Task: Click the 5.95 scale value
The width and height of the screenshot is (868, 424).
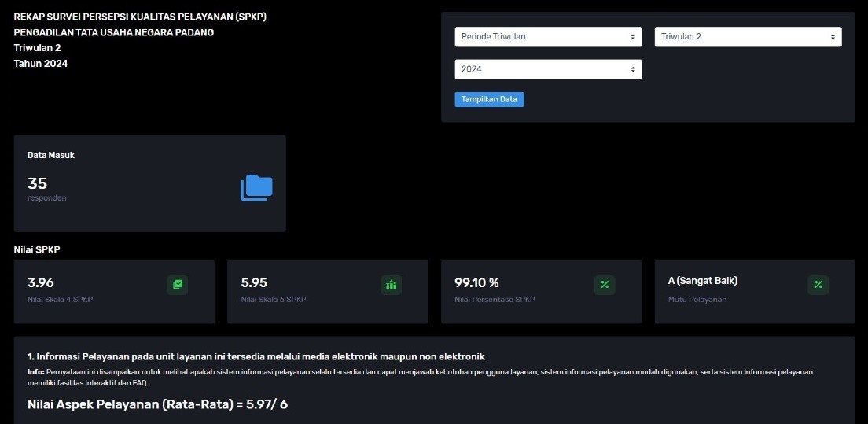Action: click(254, 282)
